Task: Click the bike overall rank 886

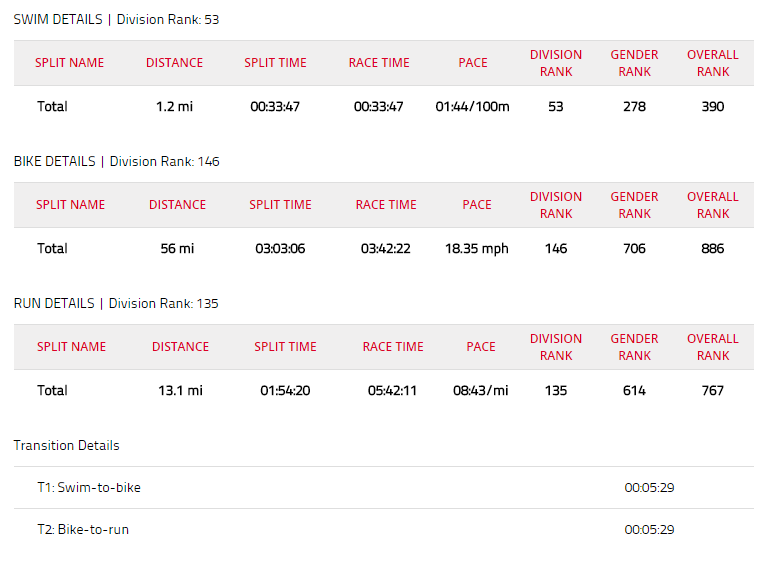Action: point(712,248)
